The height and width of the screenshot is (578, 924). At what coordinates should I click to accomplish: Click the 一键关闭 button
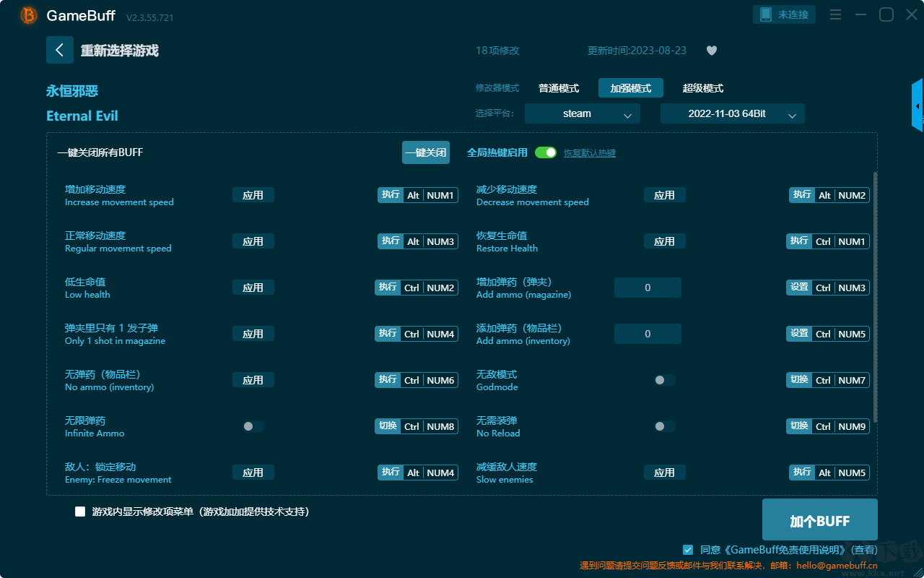click(x=426, y=152)
